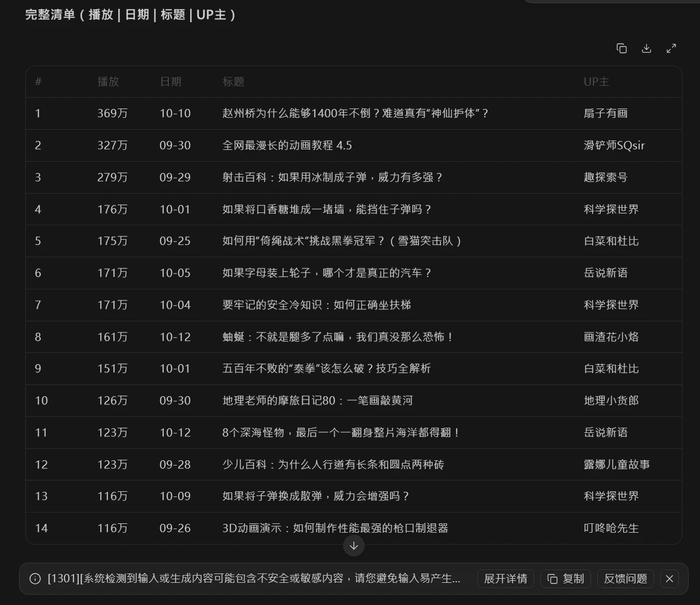Viewport: 700px width, 605px height.
Task: Click the date 10-10 in row 1
Action: (175, 113)
